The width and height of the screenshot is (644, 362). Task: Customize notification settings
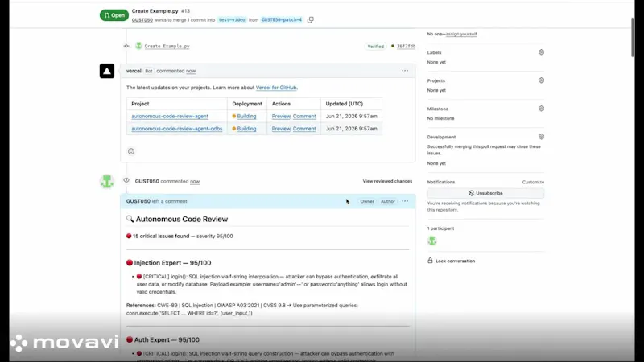[x=533, y=182]
